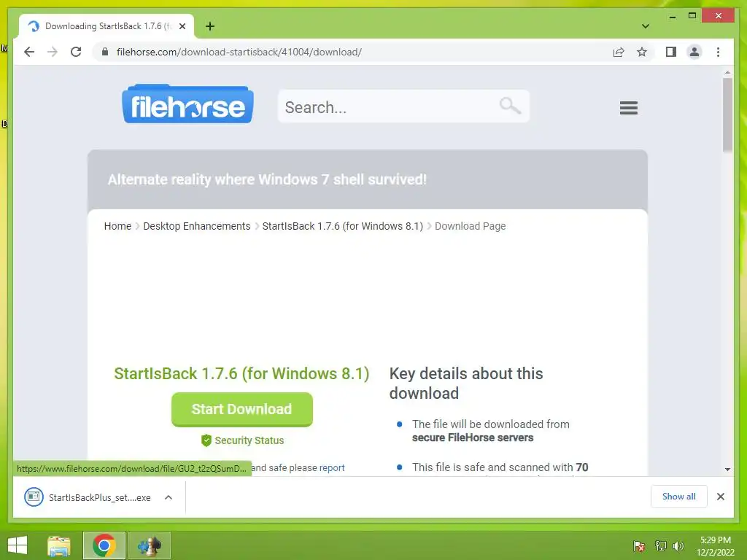Click the scrollbar up arrow

(x=727, y=72)
